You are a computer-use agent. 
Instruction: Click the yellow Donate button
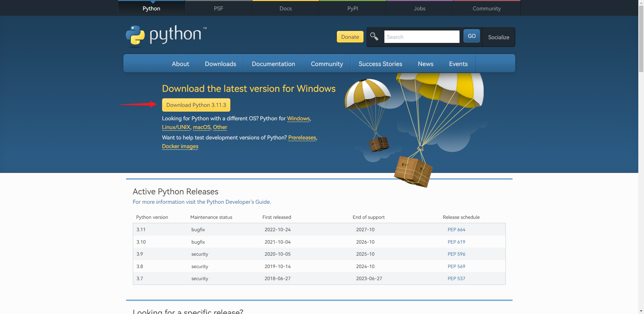(350, 37)
